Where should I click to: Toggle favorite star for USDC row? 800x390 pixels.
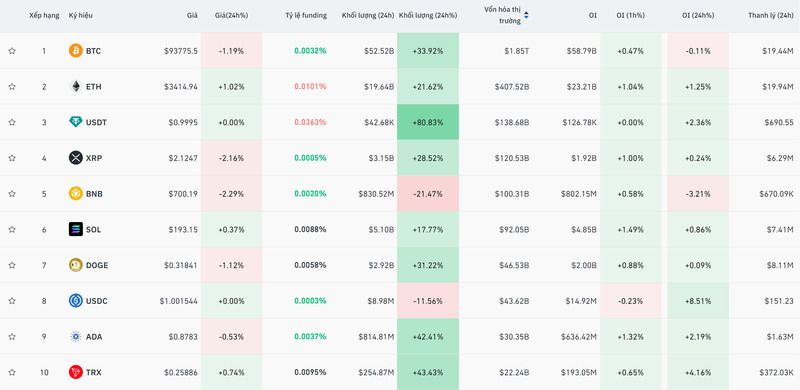pos(12,301)
